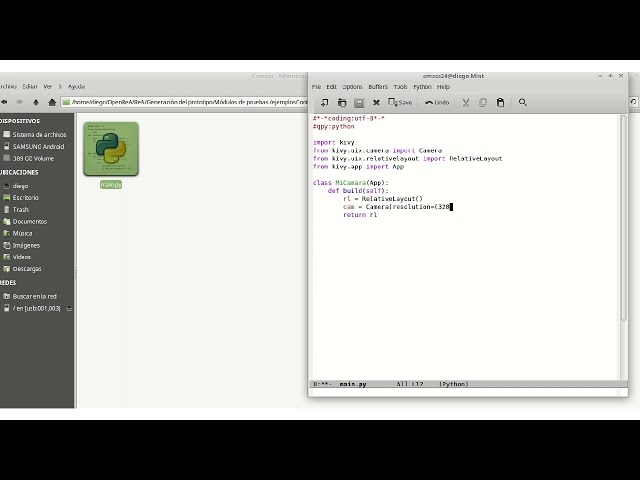Click the 'from kivy.uix.camera import Camera' line
This screenshot has width=640, height=480.
[377, 151]
